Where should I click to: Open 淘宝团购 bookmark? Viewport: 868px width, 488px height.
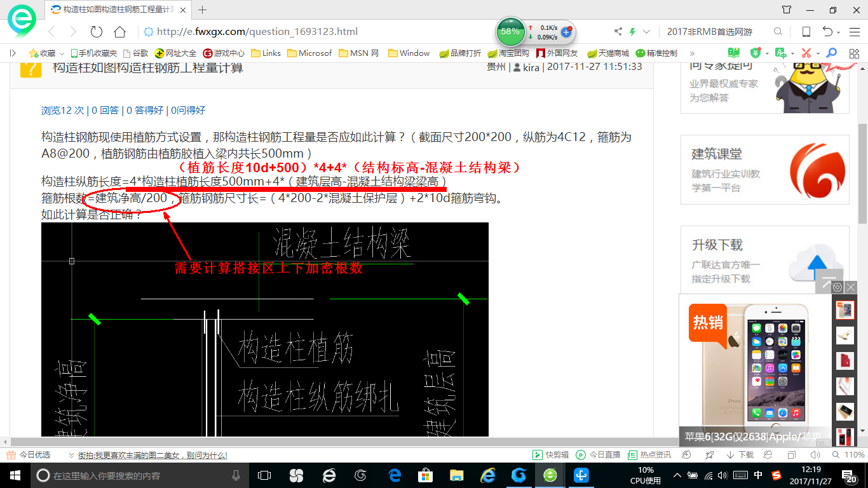pos(508,53)
